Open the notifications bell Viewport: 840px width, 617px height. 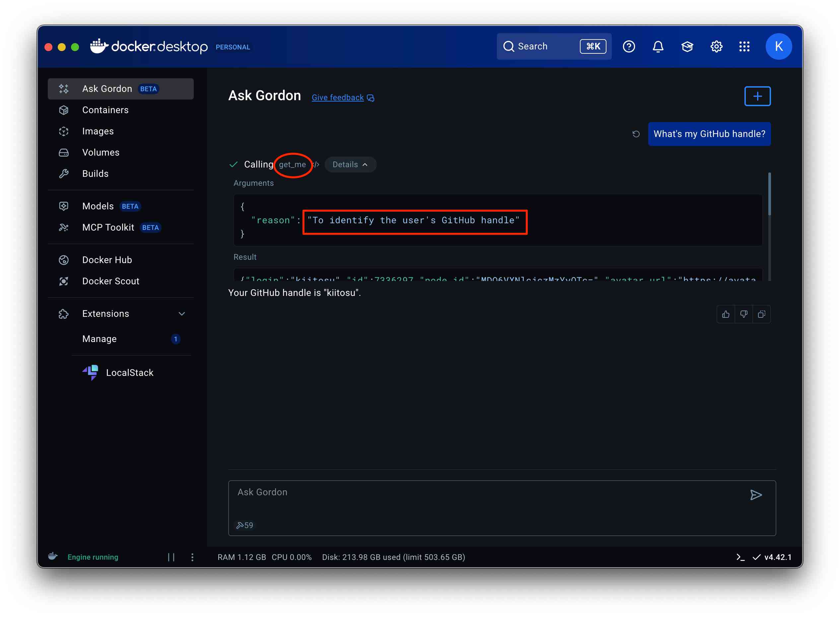pyautogui.click(x=658, y=46)
